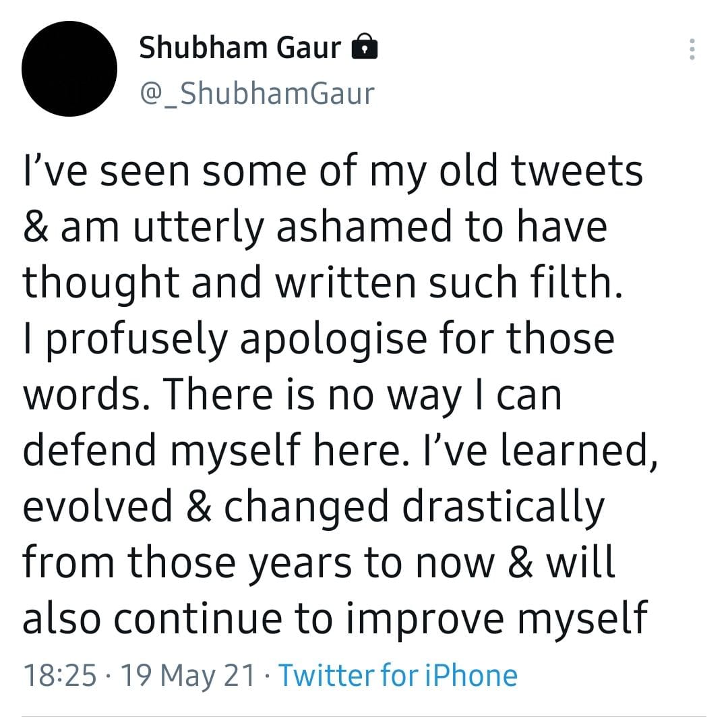Click the black circular profile avatar
The width and height of the screenshot is (728, 719).
coord(69,69)
